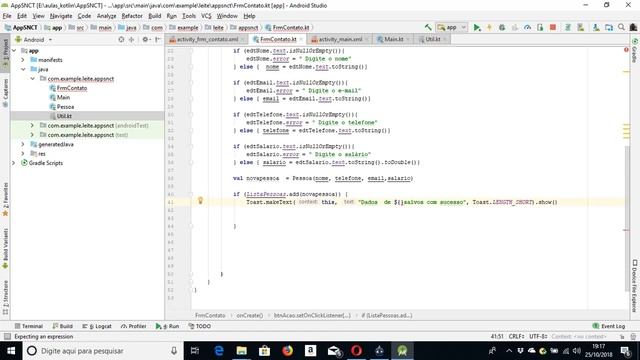This screenshot has width=640, height=360.
Task: Collapse the app module node
Action: 14,51
